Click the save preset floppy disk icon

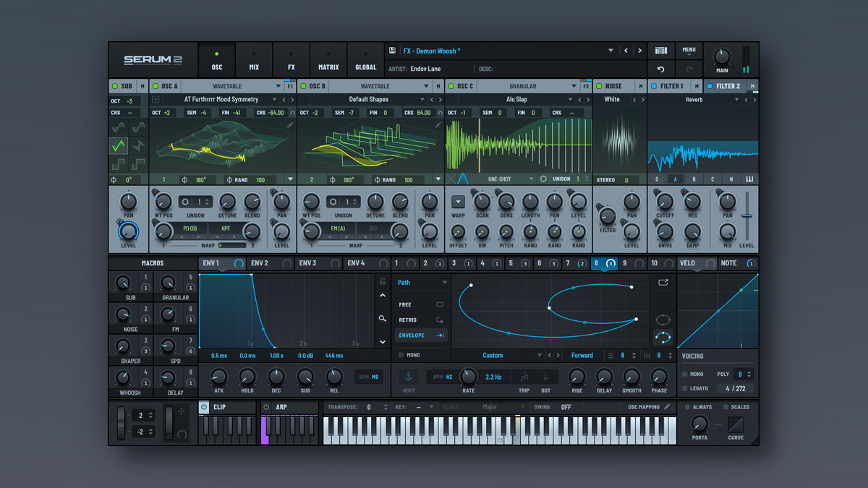coord(392,51)
